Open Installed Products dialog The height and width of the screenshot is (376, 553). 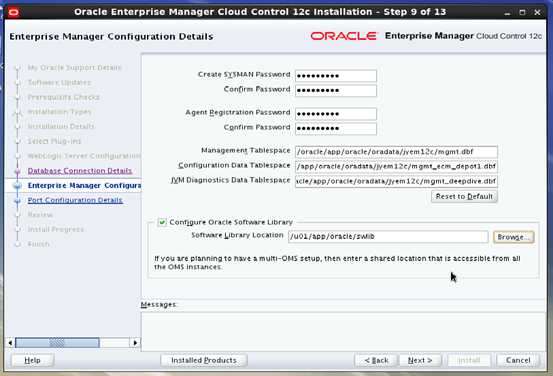(x=204, y=360)
